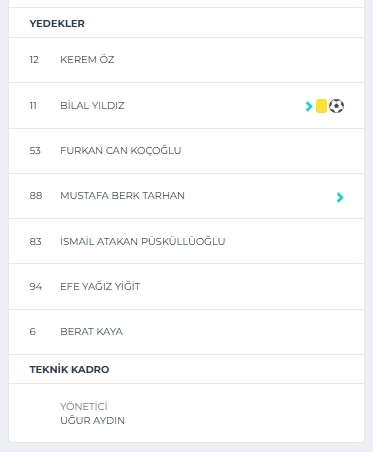Select Efe Yağız Yiğit from substitutes

[x=100, y=286]
